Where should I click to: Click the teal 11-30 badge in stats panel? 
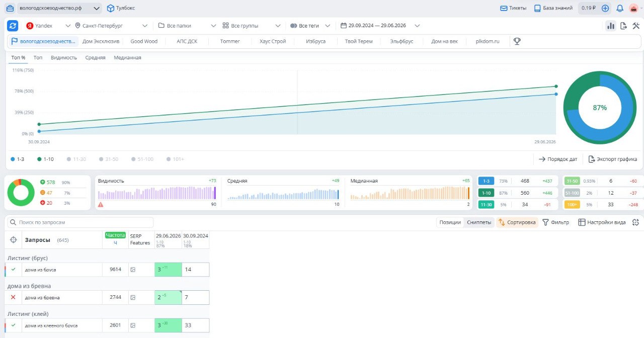coord(486,205)
